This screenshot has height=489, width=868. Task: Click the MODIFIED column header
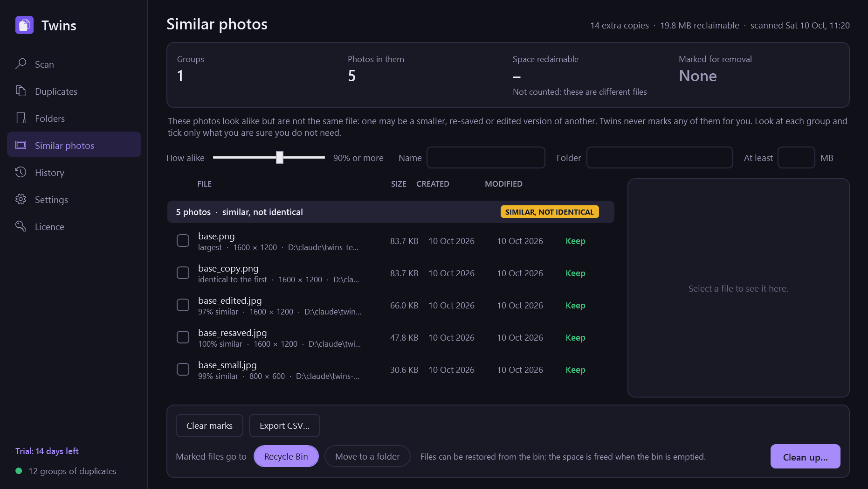[503, 184]
